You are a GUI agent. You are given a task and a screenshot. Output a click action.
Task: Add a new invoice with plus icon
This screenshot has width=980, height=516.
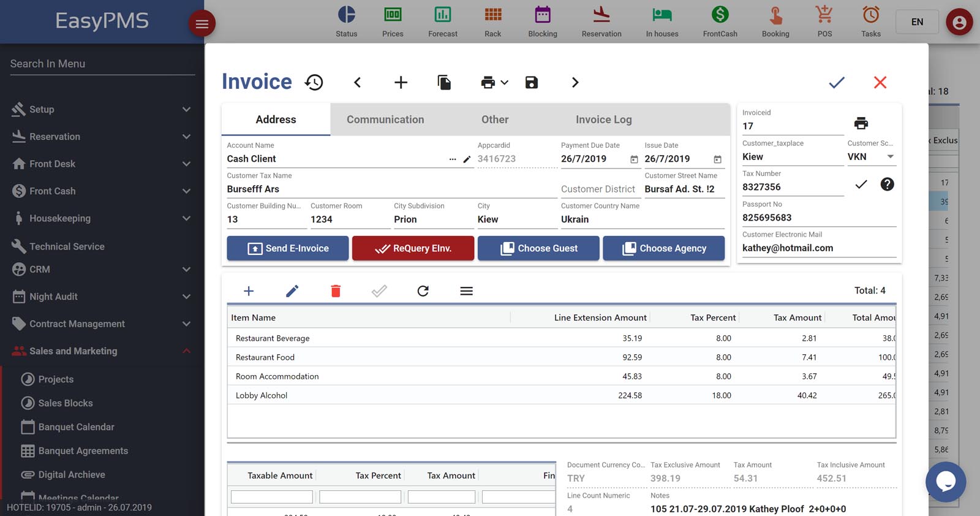401,82
